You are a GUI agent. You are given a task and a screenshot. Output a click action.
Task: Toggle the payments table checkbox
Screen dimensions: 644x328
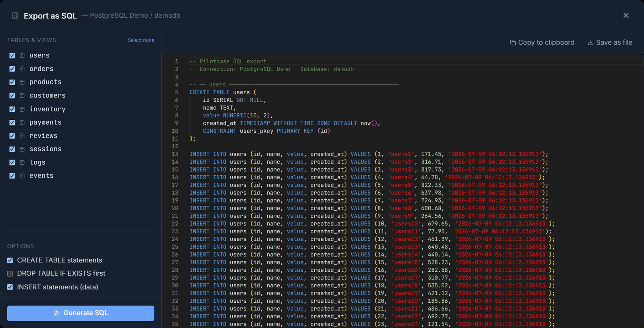(x=12, y=123)
